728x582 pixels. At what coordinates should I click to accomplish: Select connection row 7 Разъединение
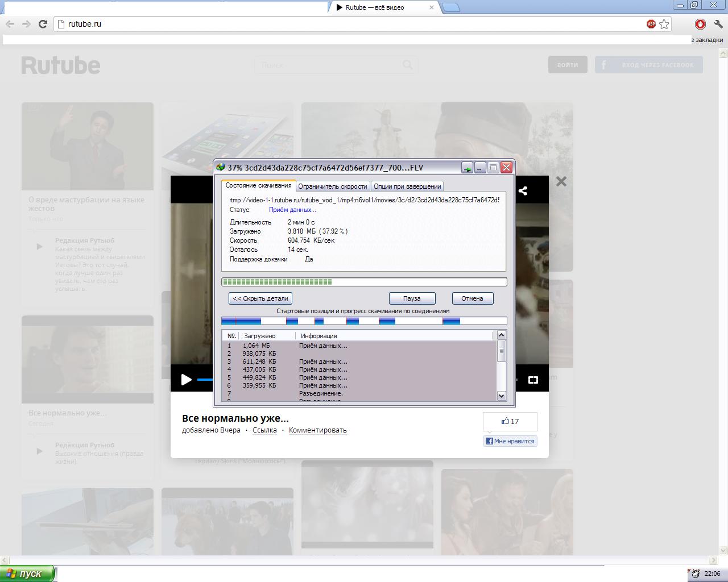click(359, 393)
